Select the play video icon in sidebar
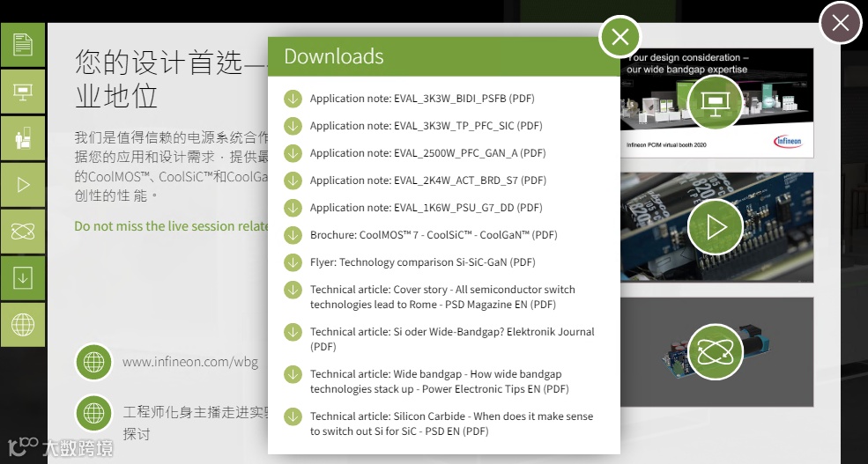The image size is (868, 464). click(x=23, y=185)
